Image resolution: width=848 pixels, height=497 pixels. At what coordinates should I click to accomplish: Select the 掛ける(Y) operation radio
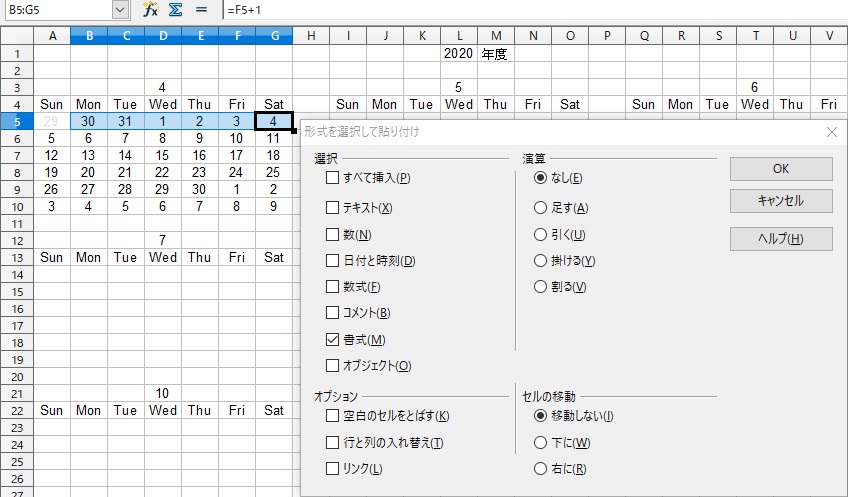pyautogui.click(x=540, y=260)
